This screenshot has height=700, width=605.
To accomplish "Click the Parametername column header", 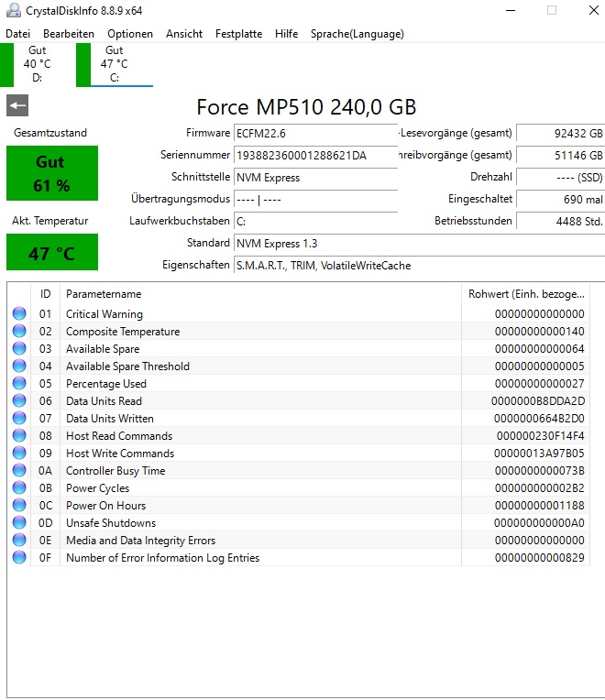I will 260,294.
